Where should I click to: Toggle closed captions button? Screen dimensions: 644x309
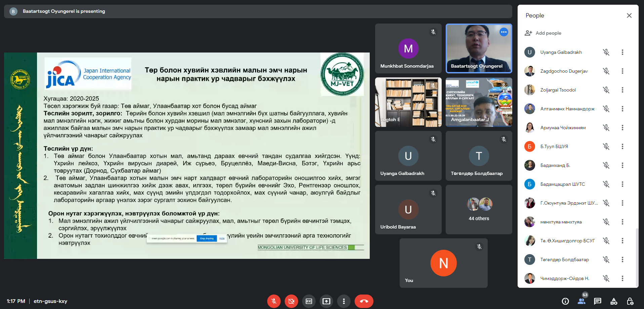(x=309, y=301)
